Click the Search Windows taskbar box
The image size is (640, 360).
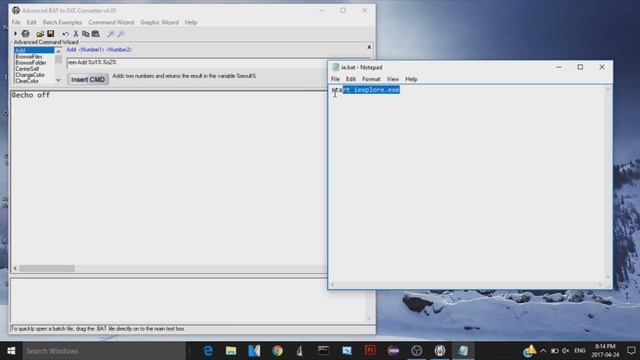point(104,351)
